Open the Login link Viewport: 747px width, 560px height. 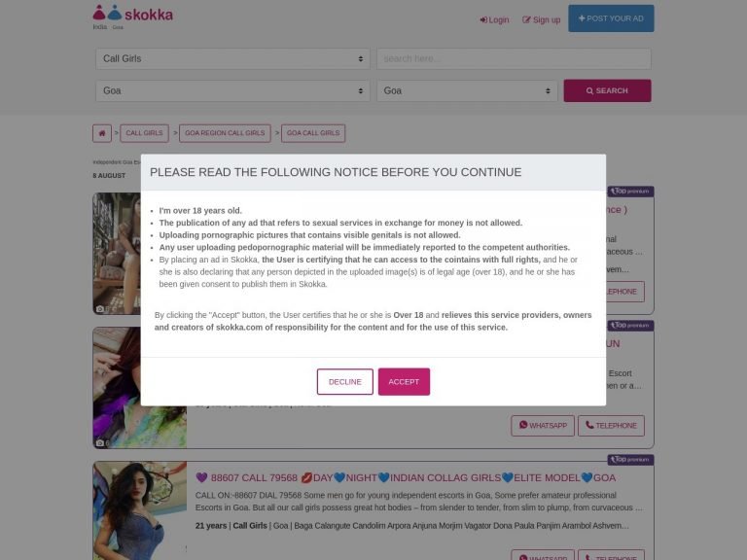(x=494, y=20)
